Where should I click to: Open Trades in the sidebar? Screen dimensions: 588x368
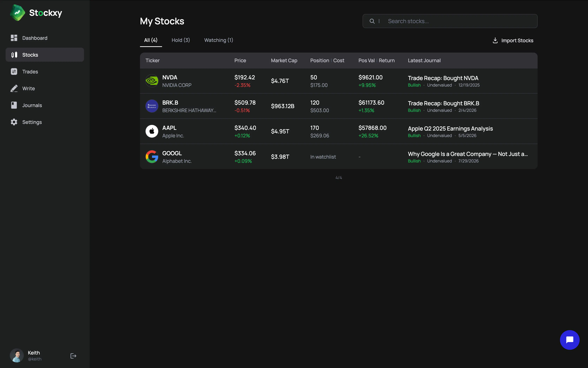(x=45, y=71)
